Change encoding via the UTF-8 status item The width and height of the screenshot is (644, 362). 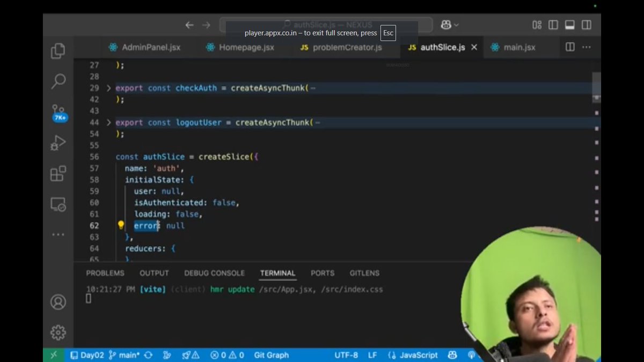click(346, 354)
